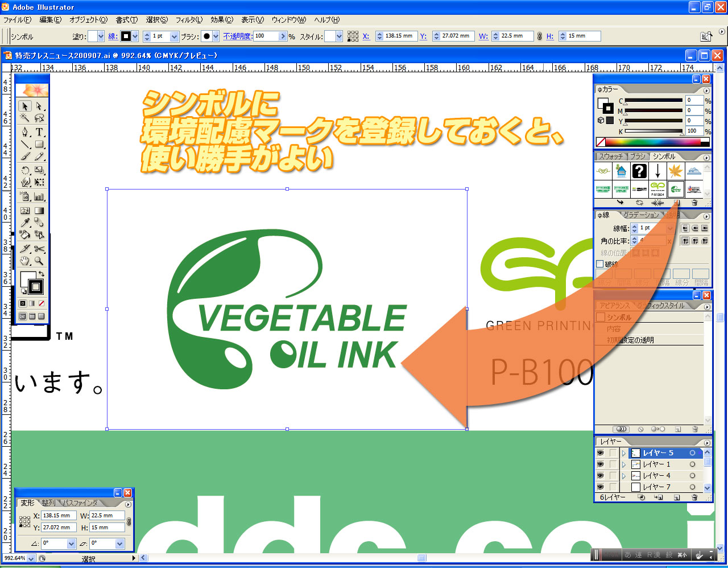728x568 pixels.
Task: Select the Symbol Sprayer tool
Action: [25, 197]
